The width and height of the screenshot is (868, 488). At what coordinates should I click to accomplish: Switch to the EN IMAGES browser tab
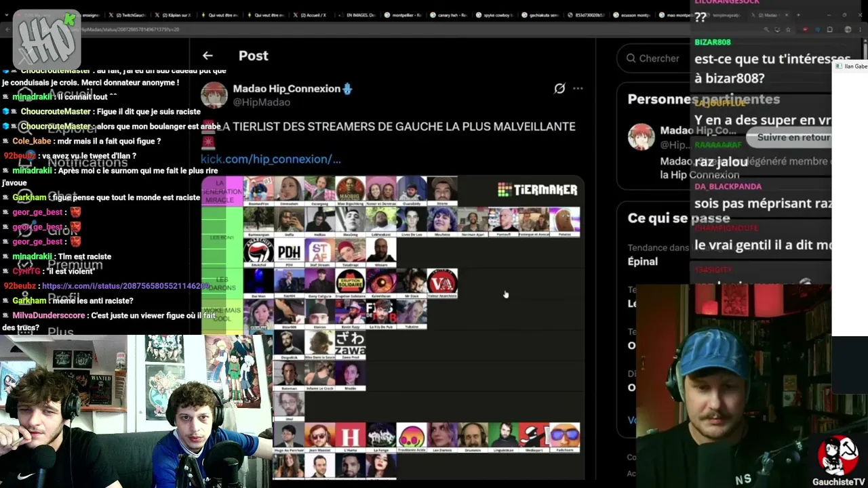coord(357,15)
